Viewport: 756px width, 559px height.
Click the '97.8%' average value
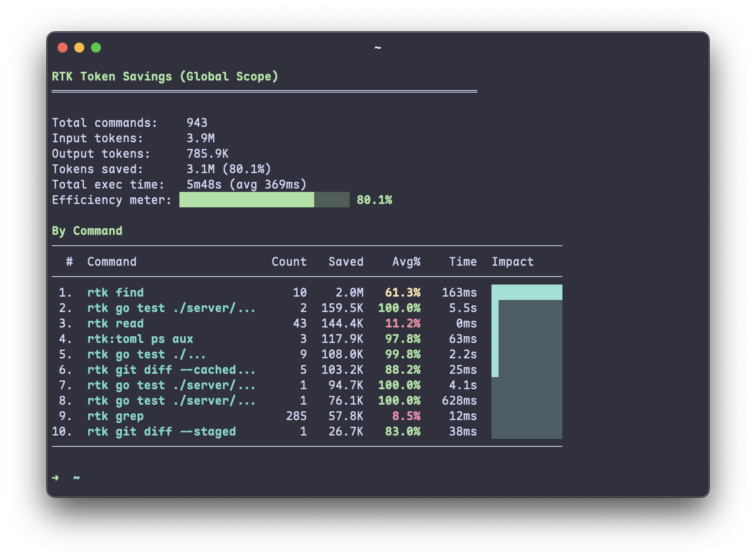point(403,339)
